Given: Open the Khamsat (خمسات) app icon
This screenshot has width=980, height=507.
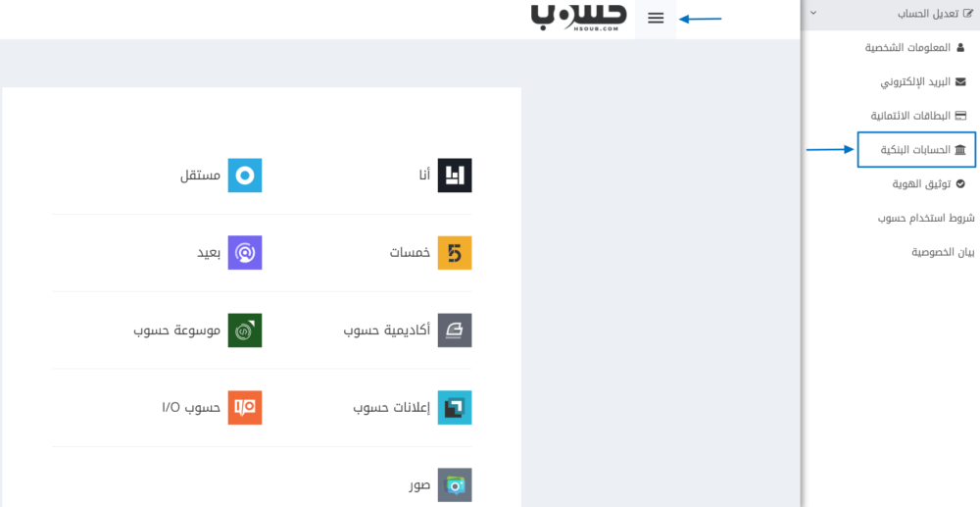Looking at the screenshot, I should (x=455, y=253).
